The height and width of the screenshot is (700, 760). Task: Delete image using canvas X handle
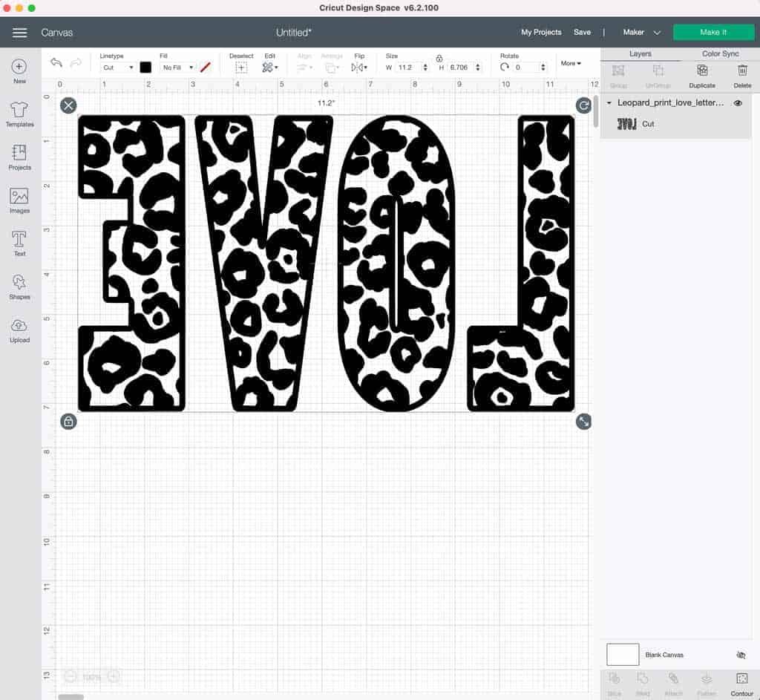click(x=68, y=105)
